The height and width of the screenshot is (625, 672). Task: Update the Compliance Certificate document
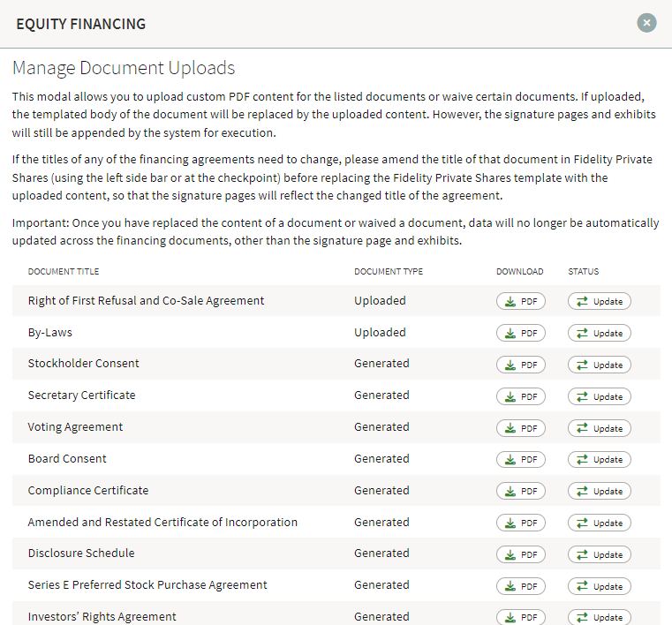[599, 491]
